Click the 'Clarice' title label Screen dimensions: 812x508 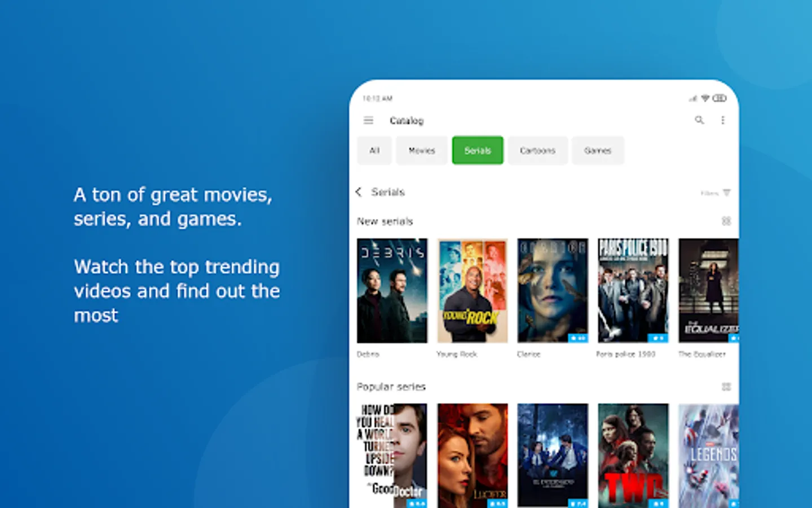pyautogui.click(x=529, y=354)
